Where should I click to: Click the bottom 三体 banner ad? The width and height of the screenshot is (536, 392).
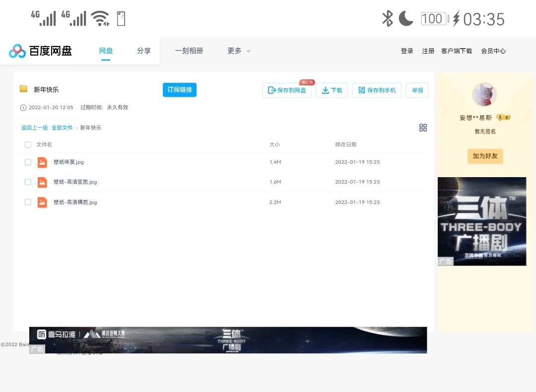[x=228, y=340]
